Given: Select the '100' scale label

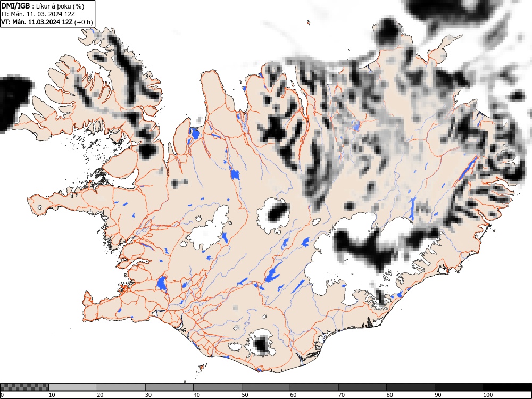Looking at the screenshot, I should 487,395.
